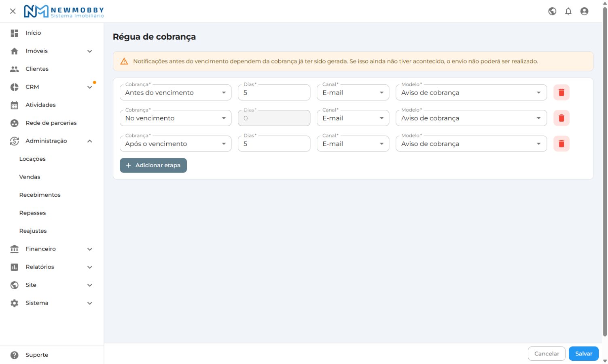Click the warning triangle icon in alert
This screenshot has width=608, height=364.
click(124, 61)
